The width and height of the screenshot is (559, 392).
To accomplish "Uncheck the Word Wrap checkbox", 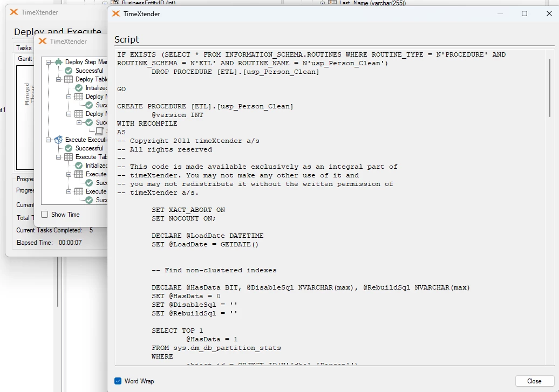I will pos(118,381).
